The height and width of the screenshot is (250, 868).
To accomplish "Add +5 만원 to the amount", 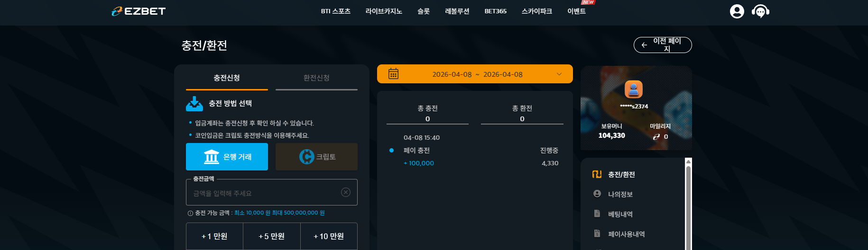I will [272, 236].
